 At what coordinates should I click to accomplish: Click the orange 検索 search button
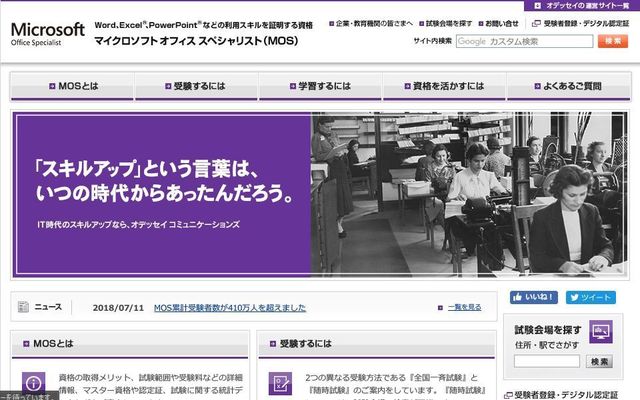[613, 41]
